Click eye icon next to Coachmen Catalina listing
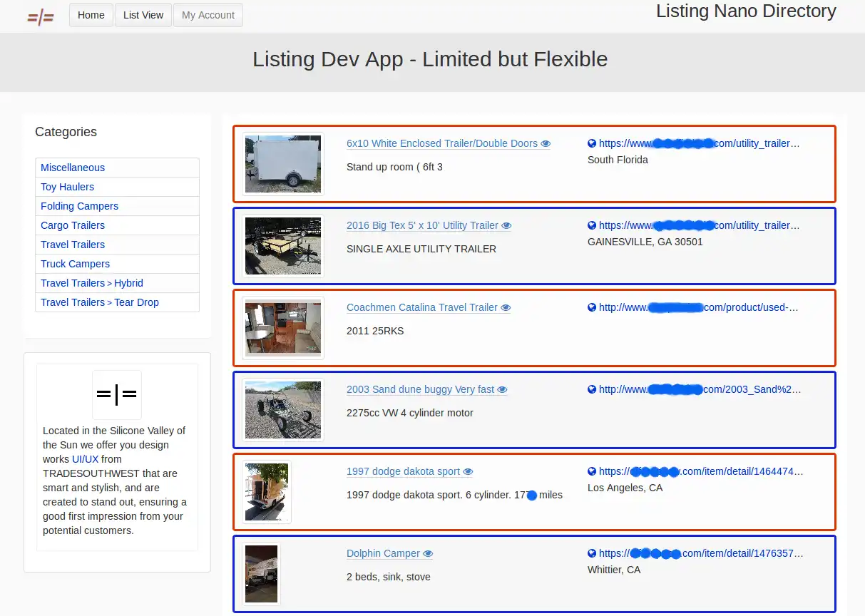The height and width of the screenshot is (616, 865). coord(506,308)
